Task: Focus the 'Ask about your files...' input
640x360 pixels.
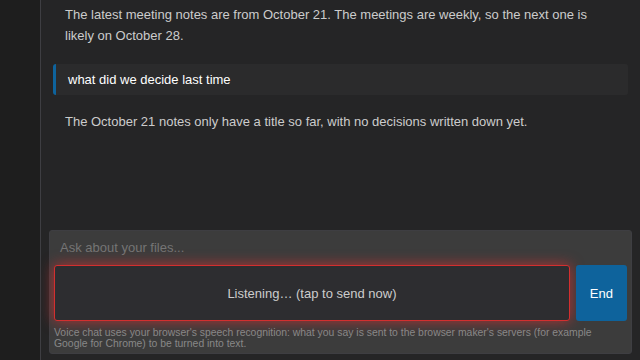Action: click(x=340, y=248)
